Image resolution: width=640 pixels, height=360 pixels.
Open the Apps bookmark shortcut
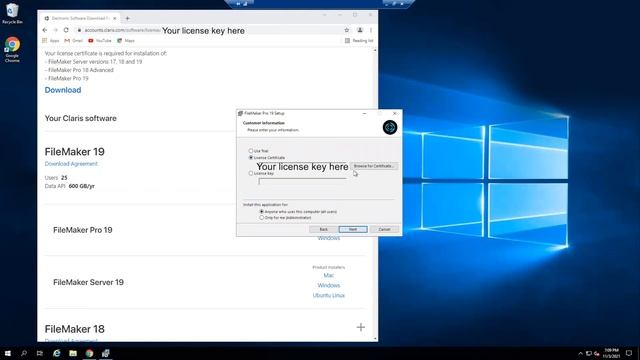tap(51, 41)
